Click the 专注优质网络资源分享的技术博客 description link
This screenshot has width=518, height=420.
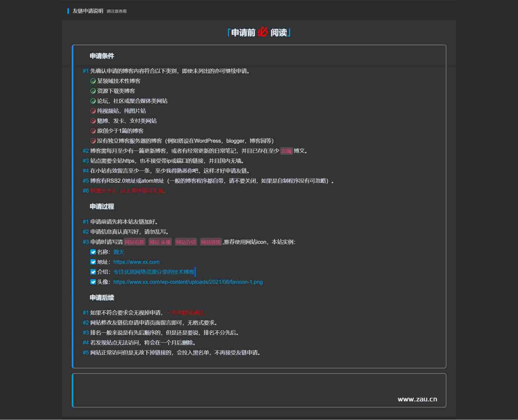154,272
